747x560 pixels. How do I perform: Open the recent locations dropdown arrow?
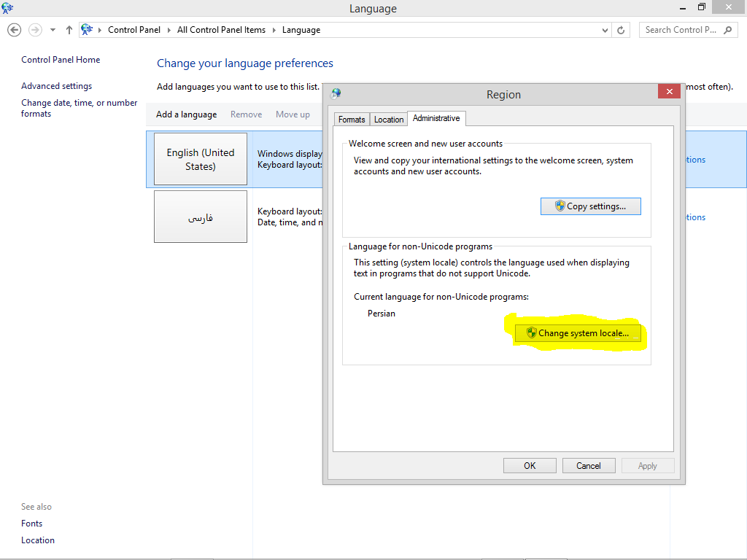tap(53, 30)
